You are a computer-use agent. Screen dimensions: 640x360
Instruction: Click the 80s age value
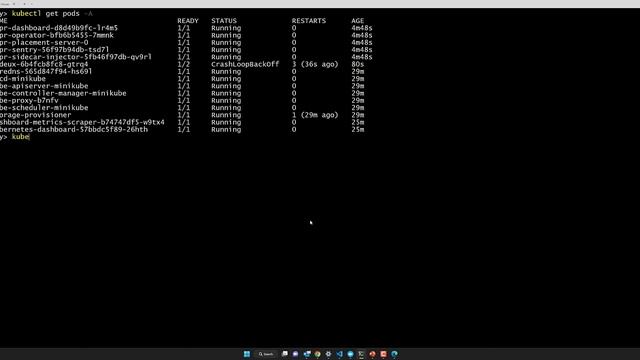(x=358, y=64)
